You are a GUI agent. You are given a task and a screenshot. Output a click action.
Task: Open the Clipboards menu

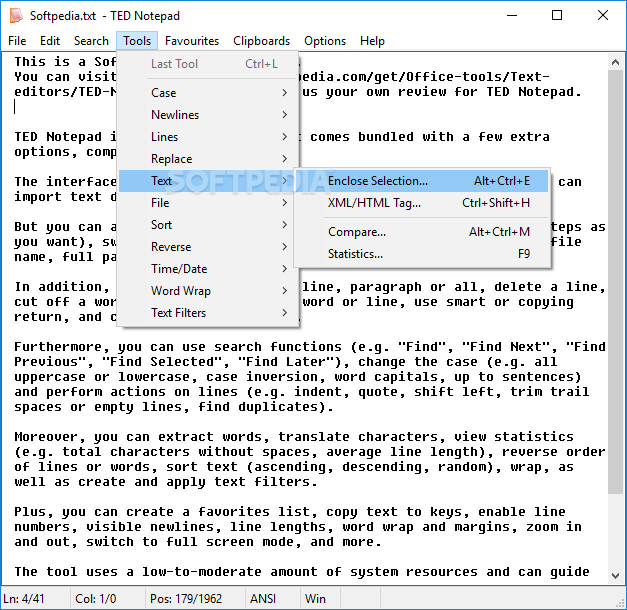click(262, 41)
